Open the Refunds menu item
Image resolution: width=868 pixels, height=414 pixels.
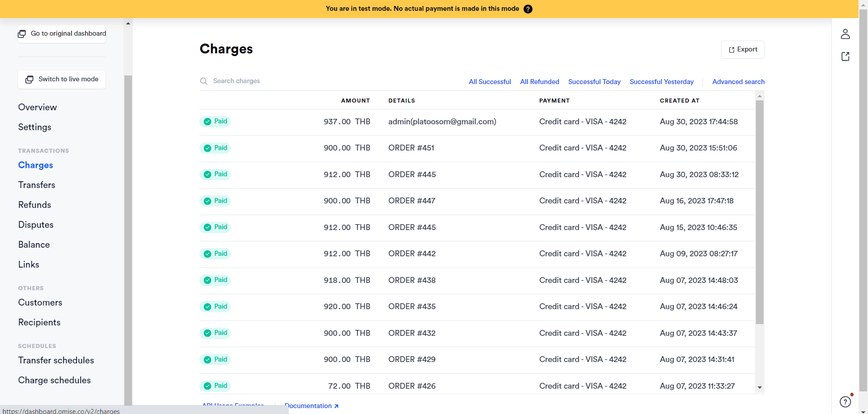pos(34,205)
